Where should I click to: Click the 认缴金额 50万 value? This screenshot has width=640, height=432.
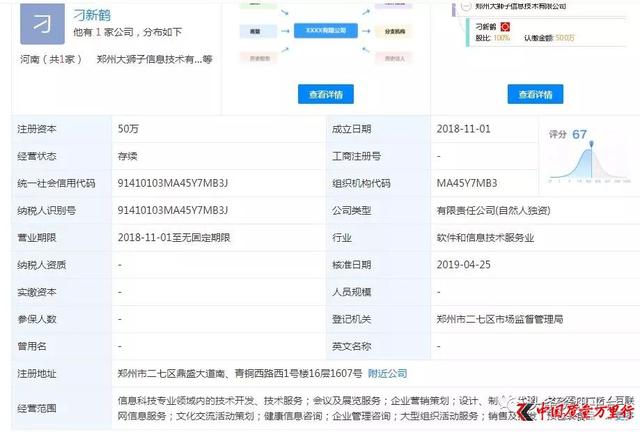tap(564, 38)
